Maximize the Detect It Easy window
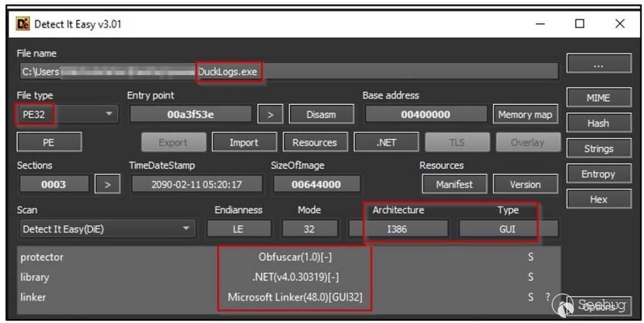Screen dimensions: 644x323 [x=579, y=24]
